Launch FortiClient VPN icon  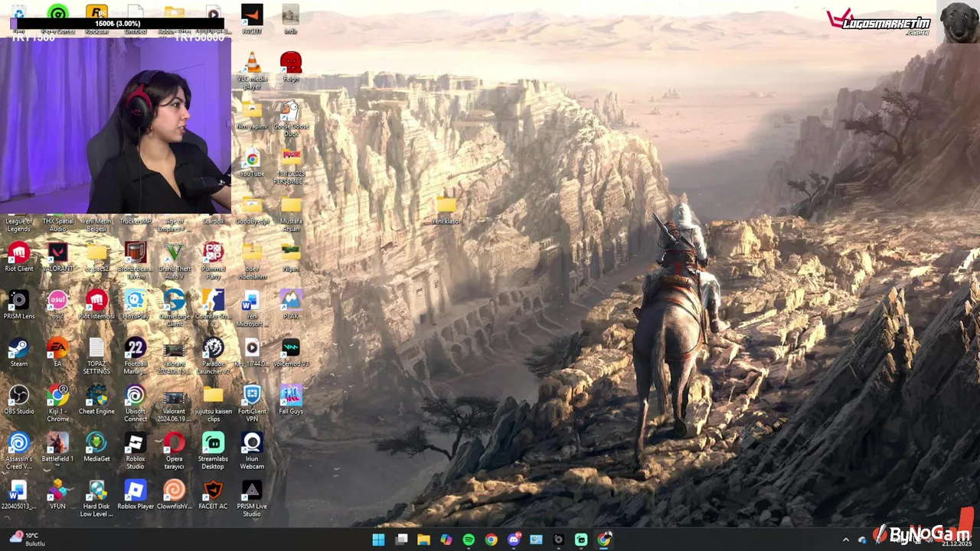coord(252,403)
